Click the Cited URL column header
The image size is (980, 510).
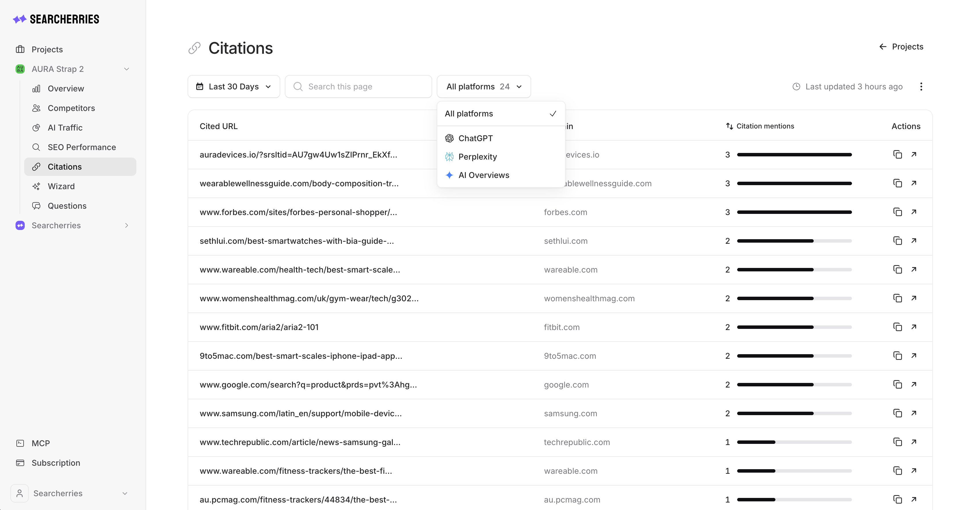218,126
